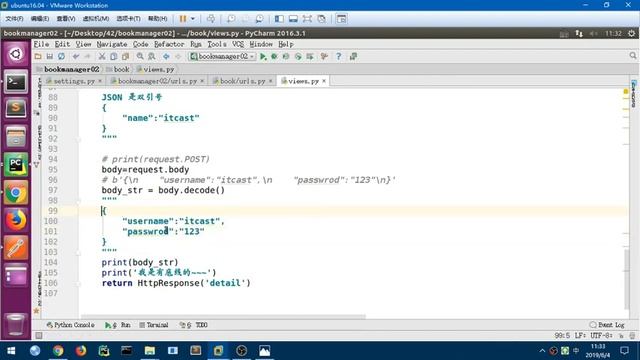Open Event Log button

[607, 325]
